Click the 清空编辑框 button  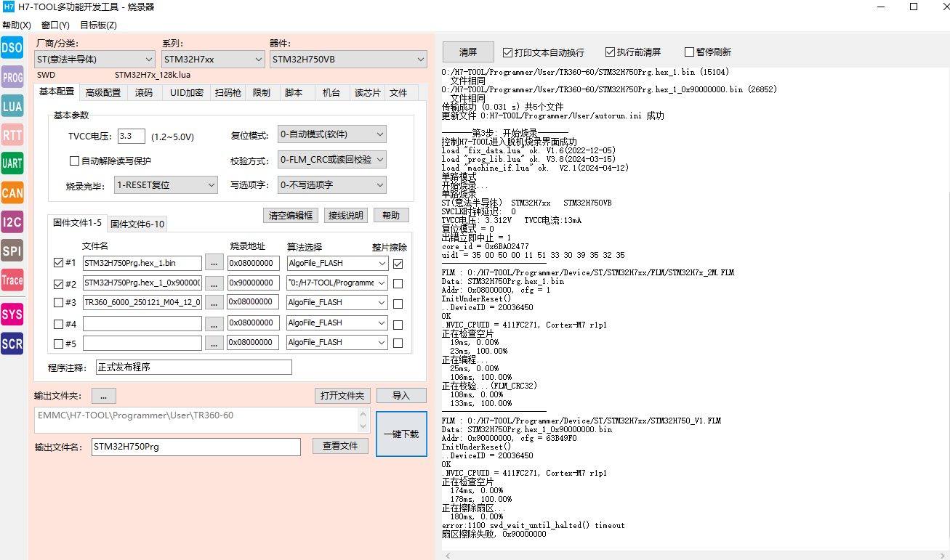291,216
